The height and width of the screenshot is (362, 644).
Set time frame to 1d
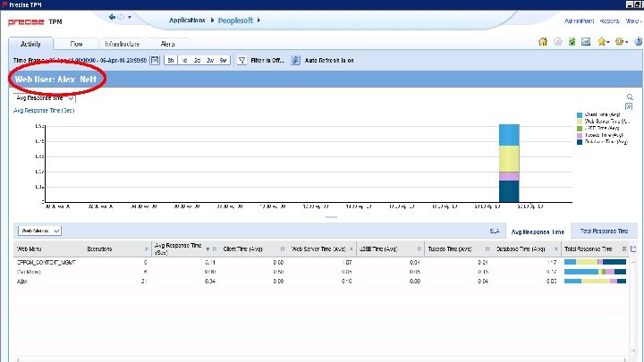(184, 61)
